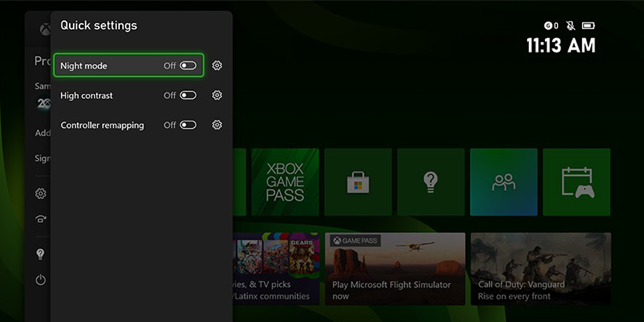Select the High contrast row label

[86, 95]
